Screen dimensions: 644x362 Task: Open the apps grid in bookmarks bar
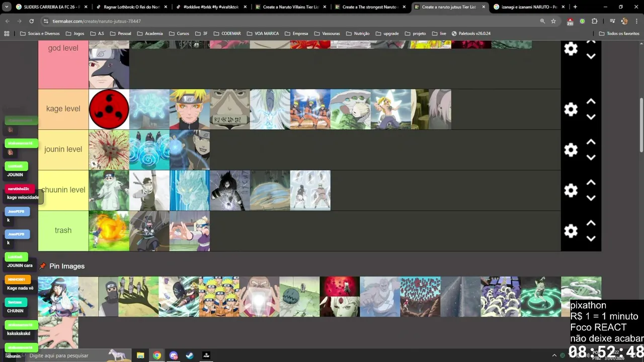tap(7, 33)
